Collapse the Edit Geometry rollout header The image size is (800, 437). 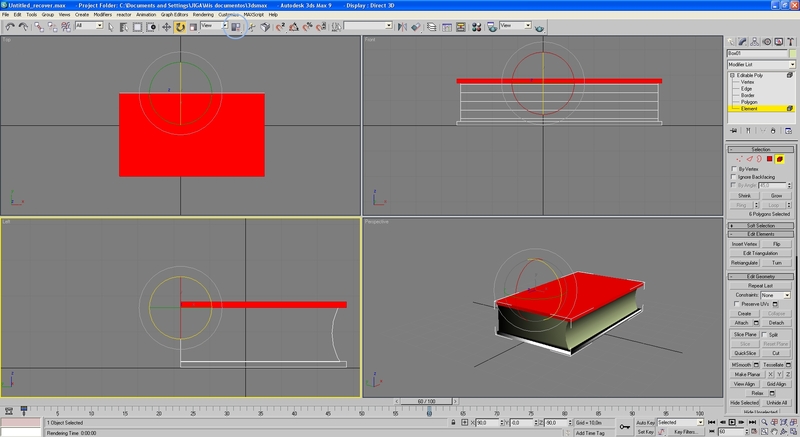point(760,276)
